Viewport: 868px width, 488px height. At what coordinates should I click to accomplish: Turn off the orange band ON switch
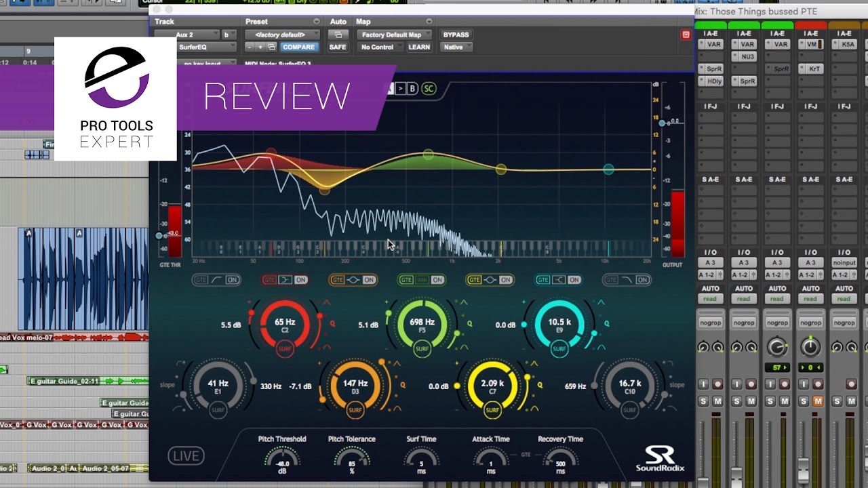369,280
